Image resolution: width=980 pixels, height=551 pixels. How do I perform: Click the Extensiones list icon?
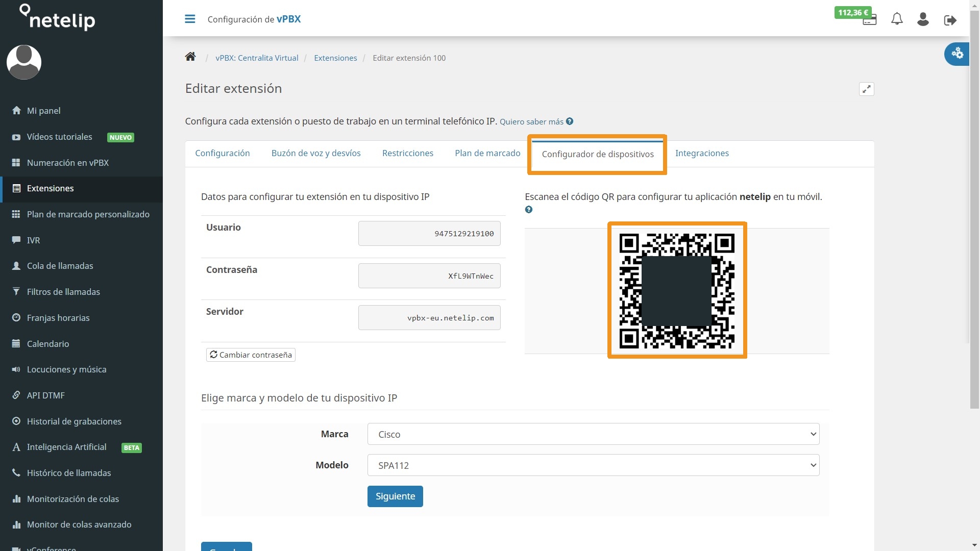[x=16, y=188]
